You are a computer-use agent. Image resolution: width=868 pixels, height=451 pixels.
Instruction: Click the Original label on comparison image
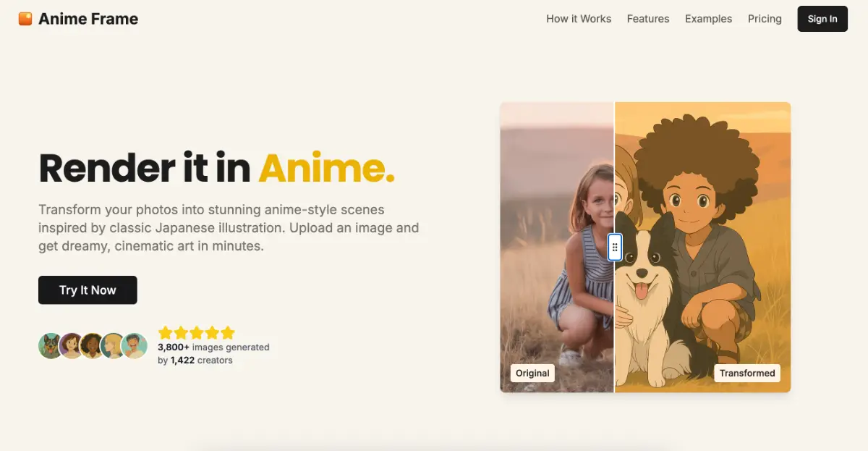(x=532, y=374)
